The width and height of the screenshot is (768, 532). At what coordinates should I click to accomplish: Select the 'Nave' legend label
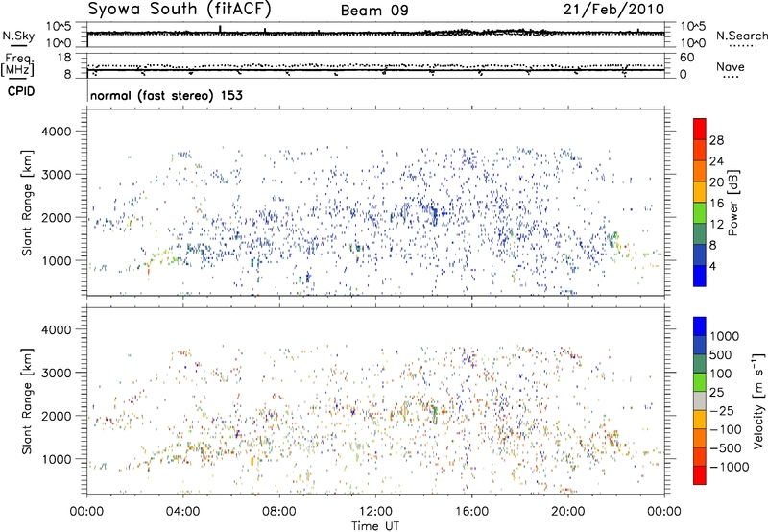click(x=731, y=66)
